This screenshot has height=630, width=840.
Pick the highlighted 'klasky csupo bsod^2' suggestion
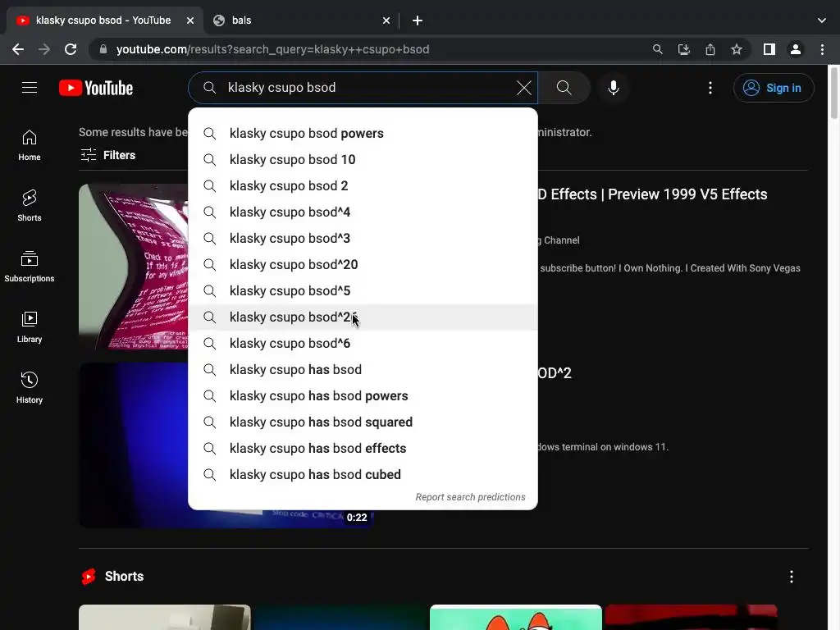[363, 317]
